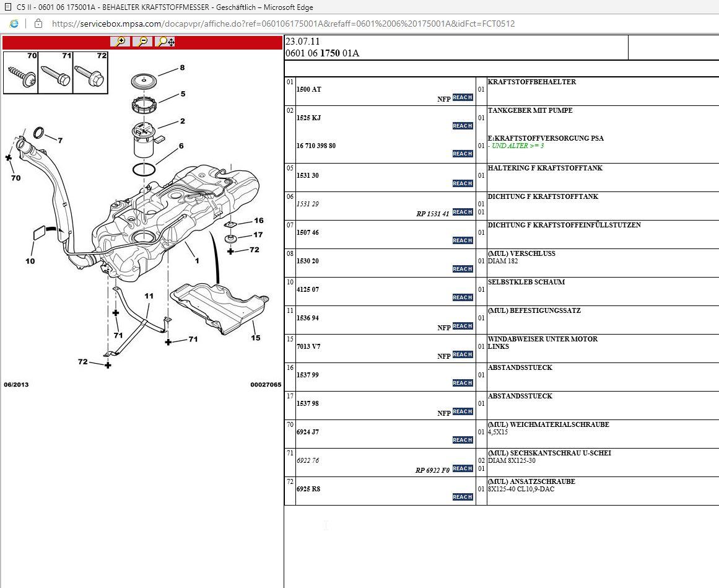The image size is (719, 588).
Task: Click the REACH badge for part 1536 94
Action: tap(463, 326)
